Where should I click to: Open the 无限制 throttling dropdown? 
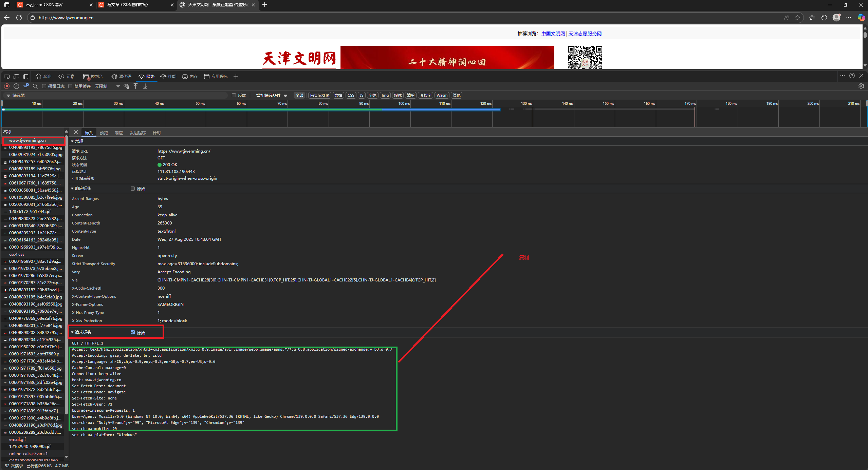pos(101,86)
